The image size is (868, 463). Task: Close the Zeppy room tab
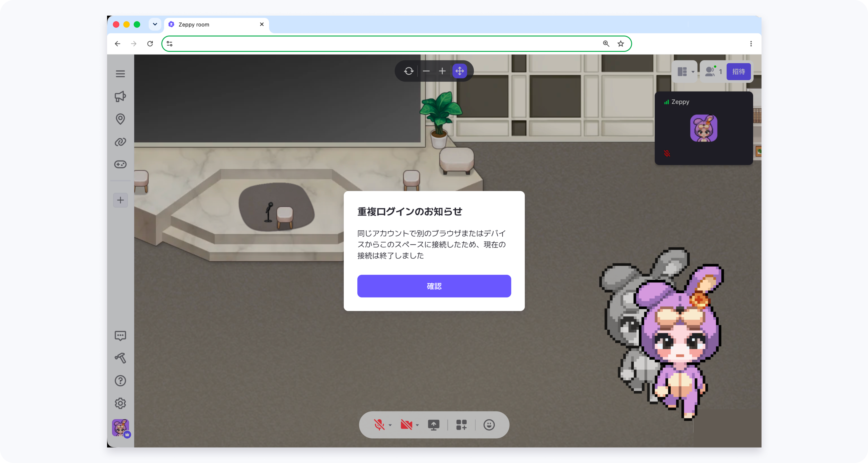(x=262, y=24)
